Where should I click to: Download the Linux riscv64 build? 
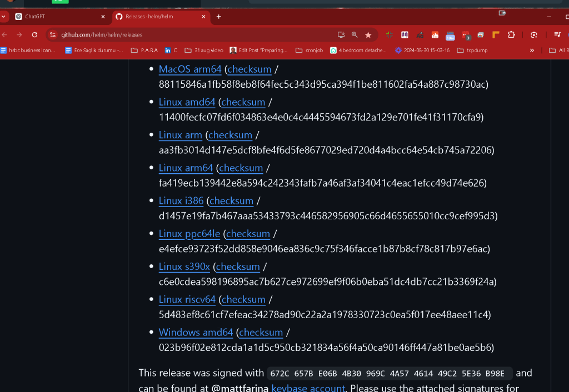[x=187, y=299]
